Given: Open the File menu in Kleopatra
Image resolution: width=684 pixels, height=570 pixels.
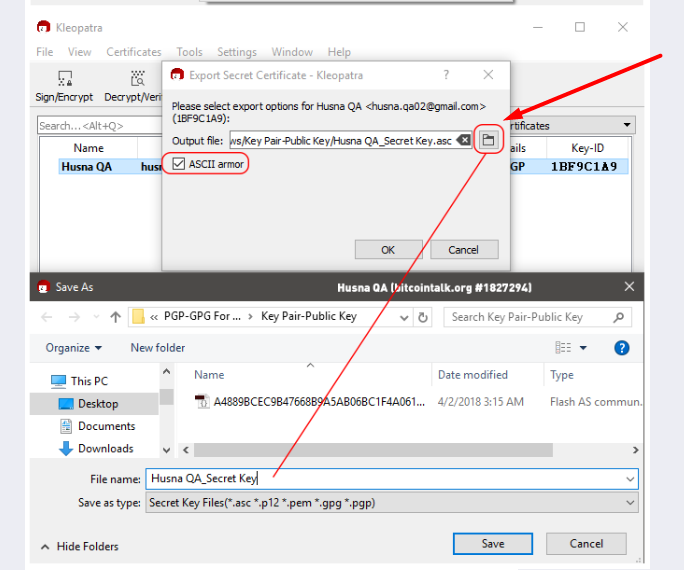Looking at the screenshot, I should [44, 52].
